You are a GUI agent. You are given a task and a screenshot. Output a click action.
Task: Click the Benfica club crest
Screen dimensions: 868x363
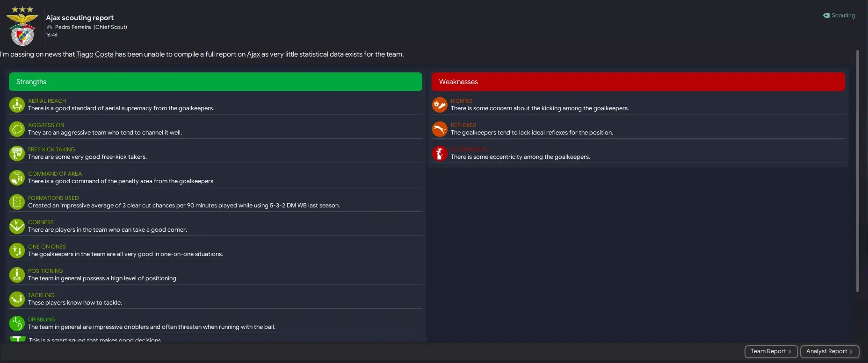coord(22,26)
